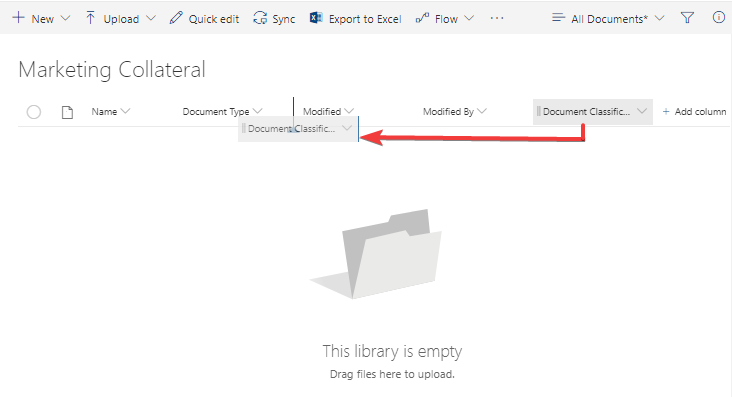Toggle the select all items circle
This screenshot has height=397, width=732.
tap(34, 112)
